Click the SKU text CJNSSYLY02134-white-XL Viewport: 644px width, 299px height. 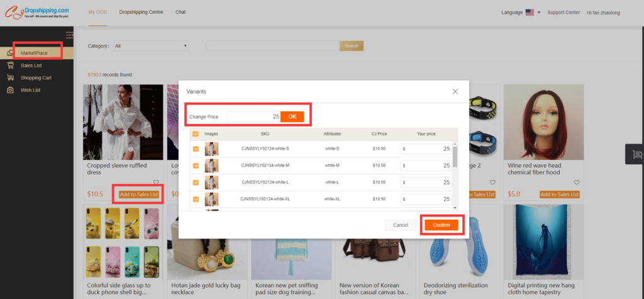(265, 199)
